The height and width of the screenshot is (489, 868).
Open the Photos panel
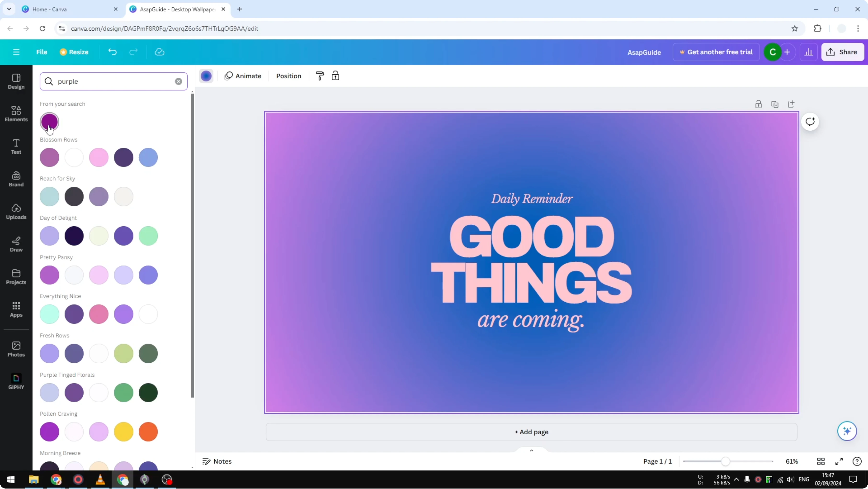pyautogui.click(x=16, y=349)
